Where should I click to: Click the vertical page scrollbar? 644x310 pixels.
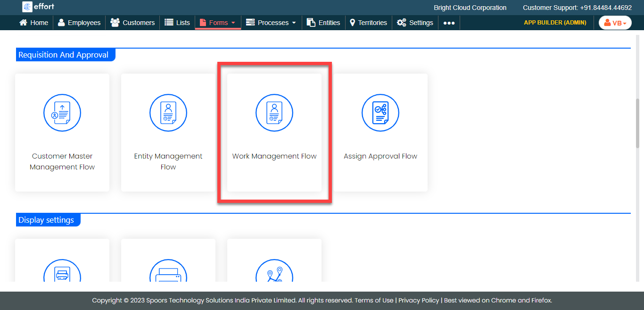[x=638, y=124]
